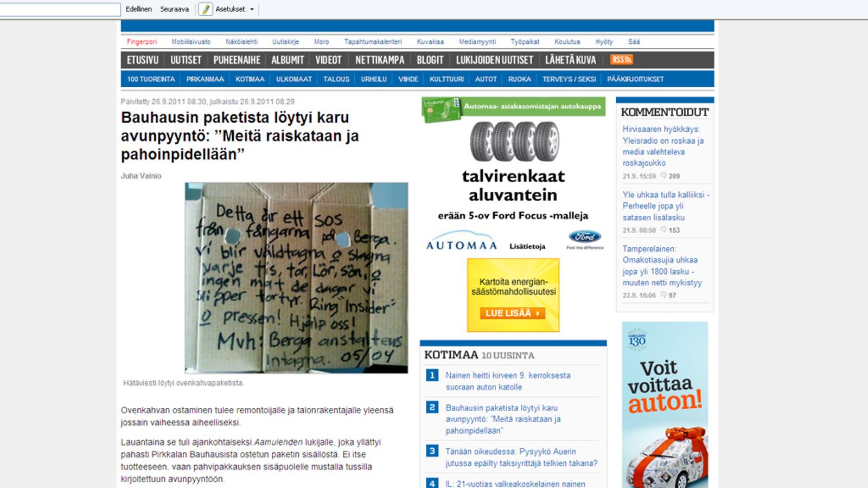Open the RUOKA submenu tab
This screenshot has width=868, height=488.
(520, 79)
